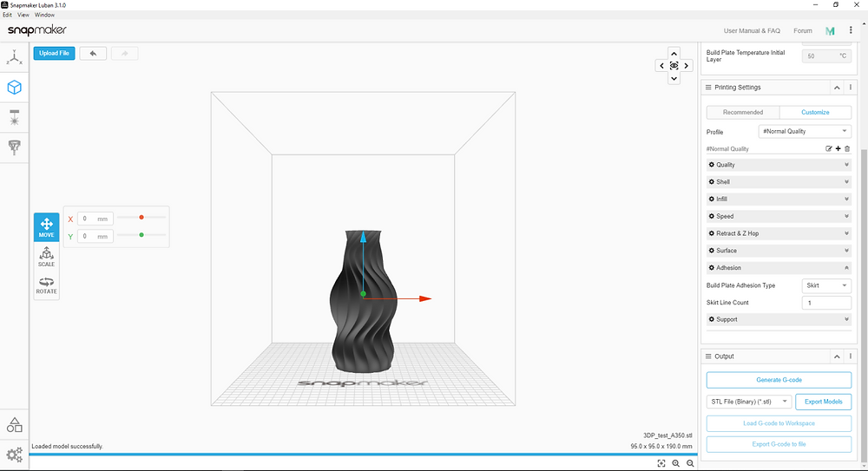
Task: Switch to the CNC module icon
Action: pos(15,147)
